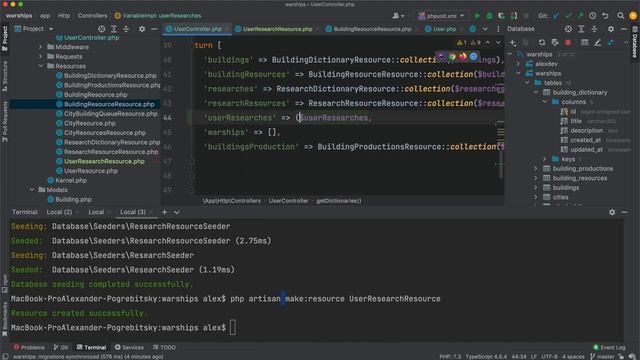This screenshot has height=360, width=640.
Task: Open the Problems tool window
Action: click(x=29, y=347)
